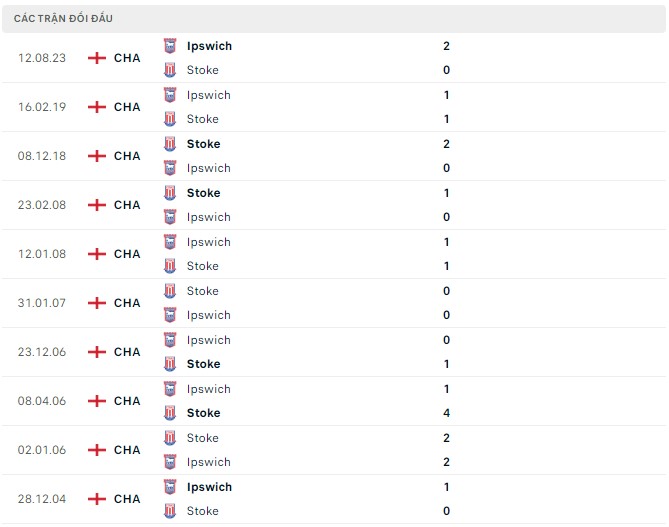Click Ipswich crest in 23.02.08 match
The image size is (669, 527).
(170, 217)
